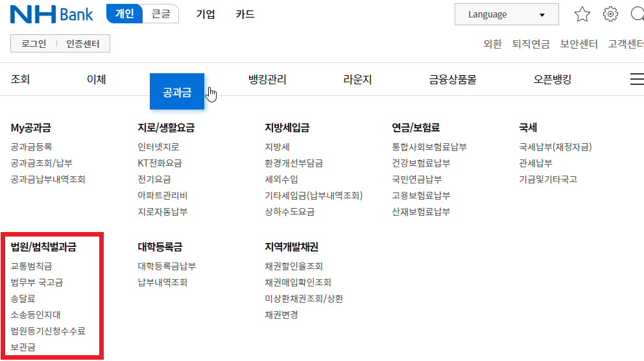
Task: Open 법원등기신청수수료
Action: click(48, 331)
